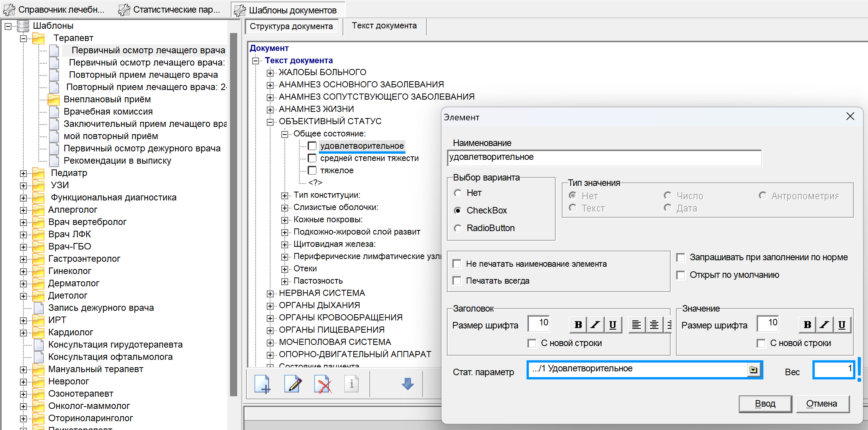Center-align the Заголовок text
868x430 pixels.
(x=654, y=325)
